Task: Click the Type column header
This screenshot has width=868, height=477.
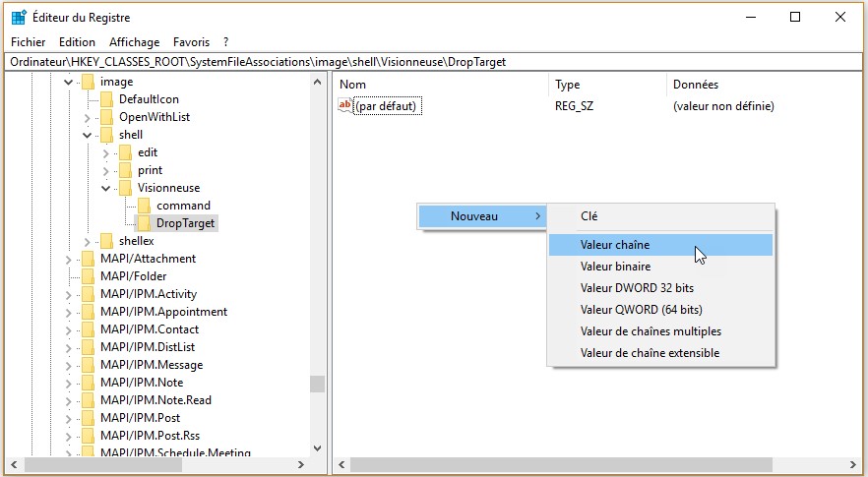Action: tap(568, 85)
